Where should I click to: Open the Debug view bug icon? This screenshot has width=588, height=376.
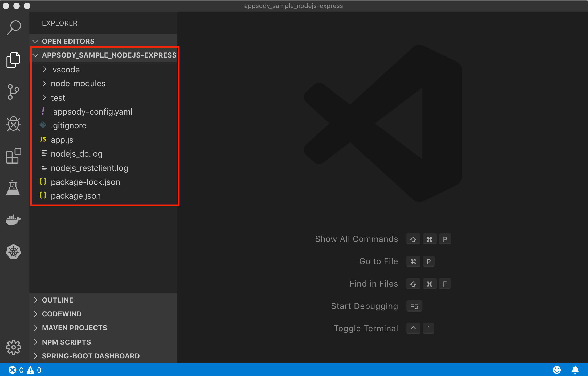click(x=13, y=124)
